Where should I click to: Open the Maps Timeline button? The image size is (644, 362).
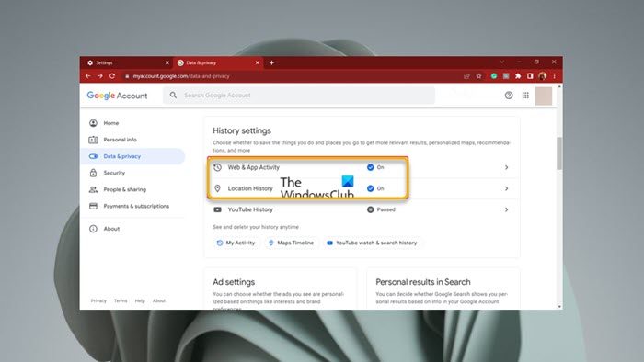291,243
